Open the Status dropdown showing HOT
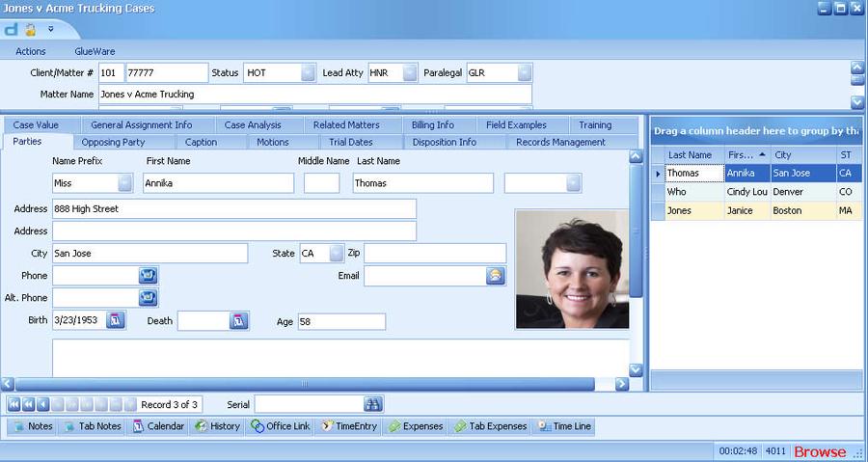868x462 pixels. 309,72
